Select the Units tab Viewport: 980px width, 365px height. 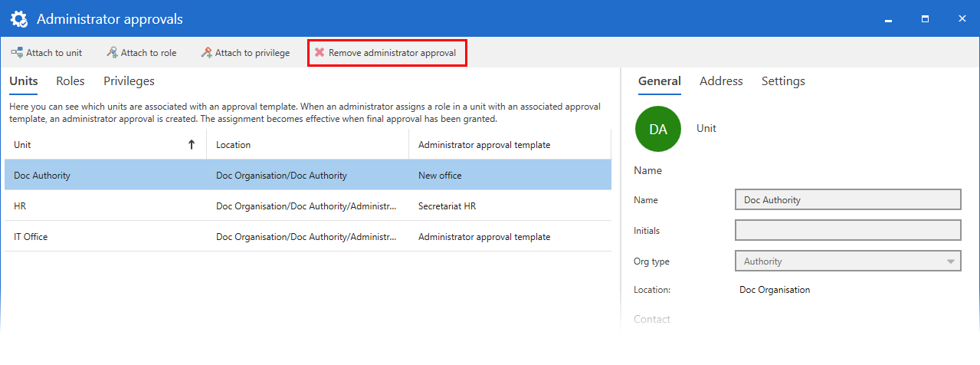pos(24,81)
